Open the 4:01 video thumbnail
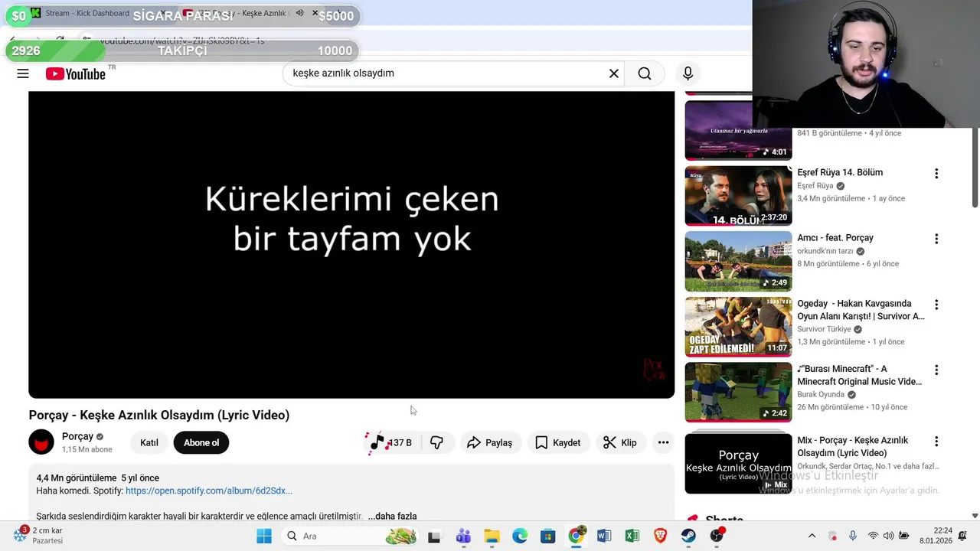The width and height of the screenshot is (980, 551). (738, 130)
